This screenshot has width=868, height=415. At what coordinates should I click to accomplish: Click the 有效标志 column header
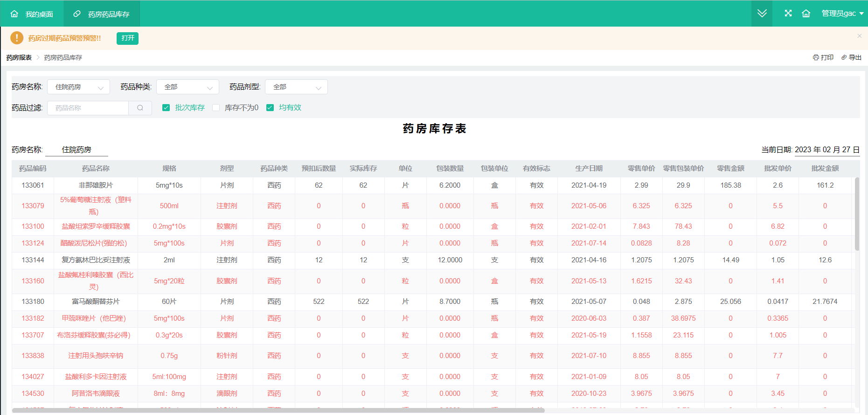point(537,169)
